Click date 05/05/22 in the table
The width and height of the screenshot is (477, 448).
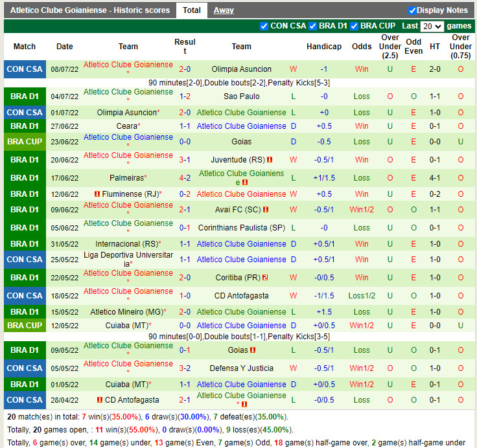[65, 368]
